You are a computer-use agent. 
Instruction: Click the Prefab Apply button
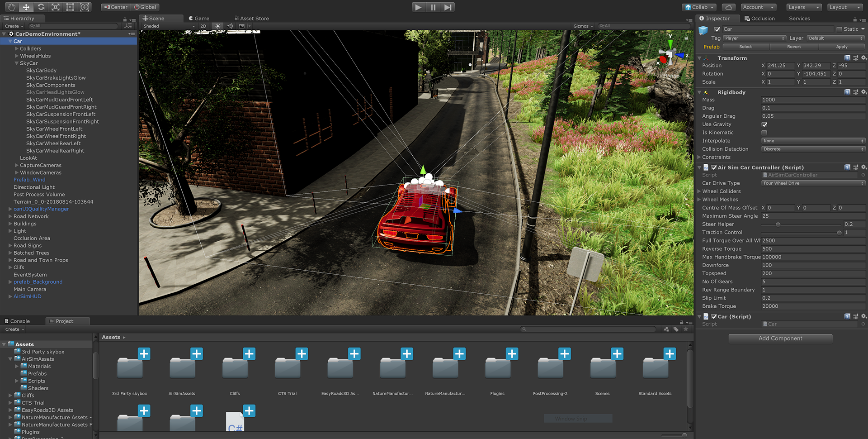click(x=841, y=47)
